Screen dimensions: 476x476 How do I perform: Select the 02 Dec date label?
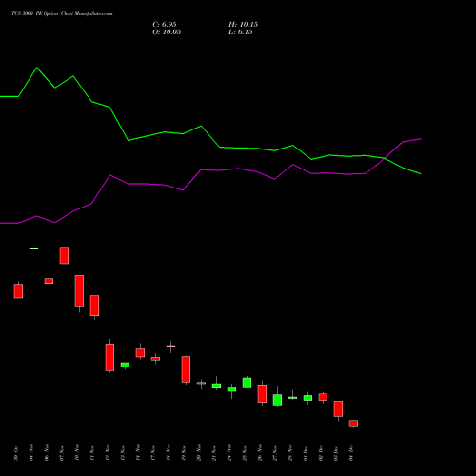321,453
